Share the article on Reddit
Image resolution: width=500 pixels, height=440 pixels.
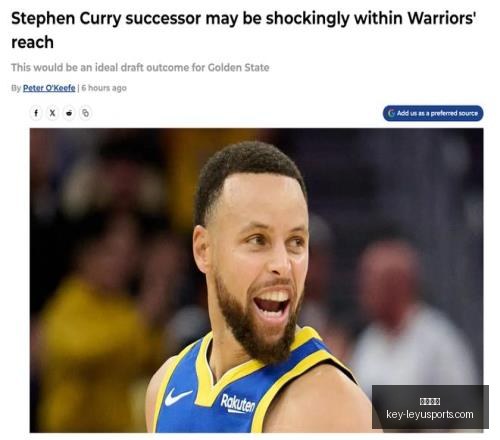(x=69, y=113)
